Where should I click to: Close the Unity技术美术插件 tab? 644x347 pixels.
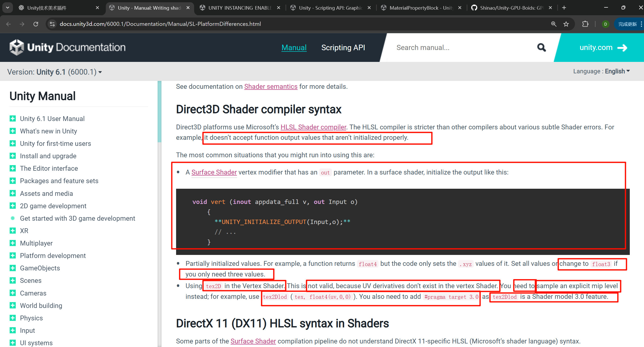click(97, 8)
